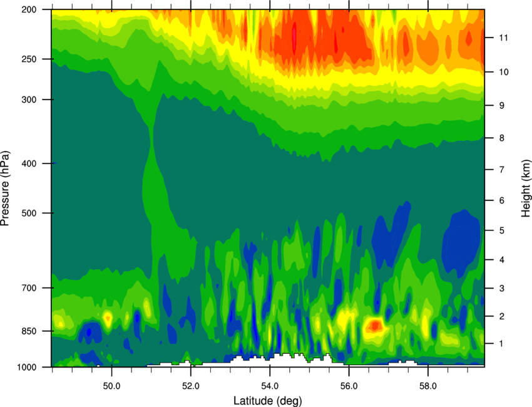The height and width of the screenshot is (407, 532).
Task: Click the 400 pressure axis label
Action: 29,163
